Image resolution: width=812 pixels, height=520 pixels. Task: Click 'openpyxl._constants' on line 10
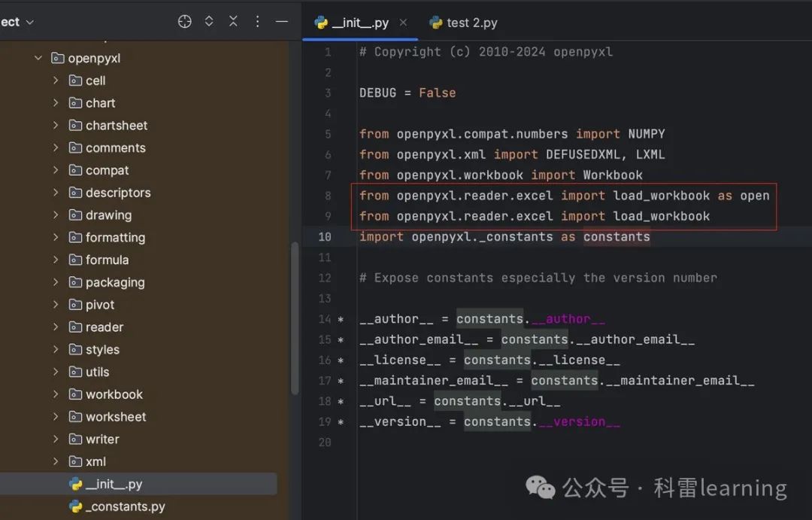click(482, 237)
